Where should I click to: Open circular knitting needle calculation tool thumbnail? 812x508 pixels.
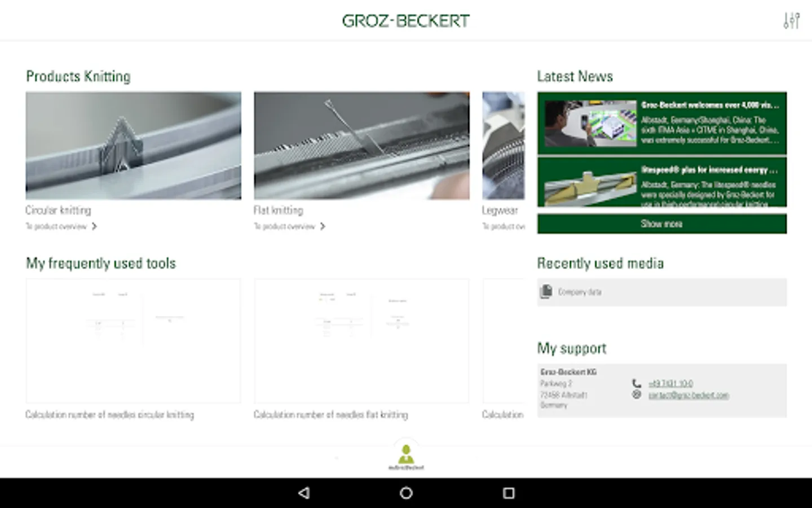133,340
